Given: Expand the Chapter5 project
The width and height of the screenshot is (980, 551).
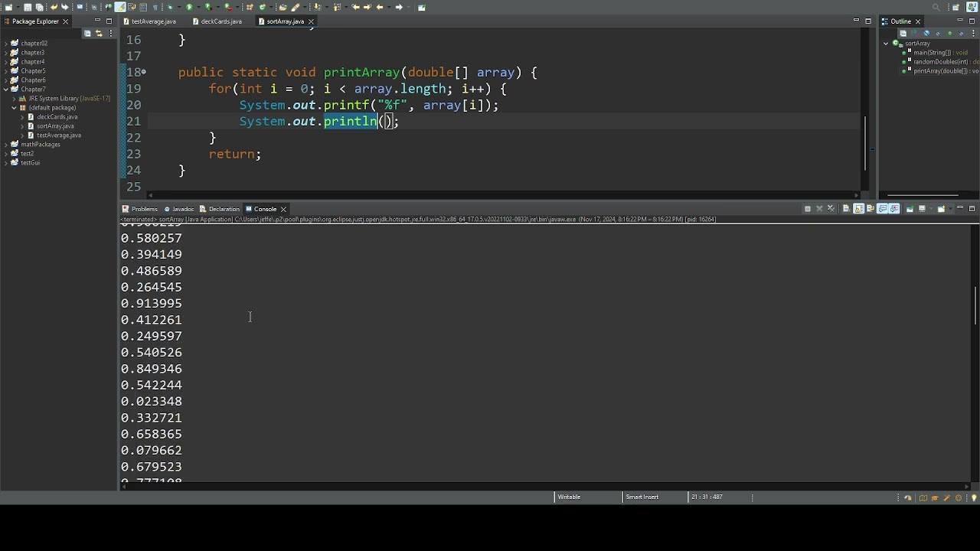Looking at the screenshot, I should (5, 71).
